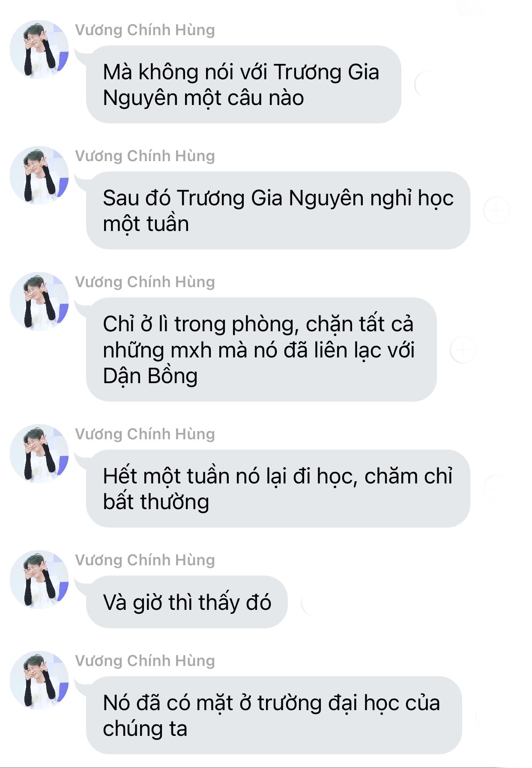Screen dimensions: 532x768
Task: Tap the faint plus reaction icon beside 'Sau đó Trương Gia Nguyên' message
Action: (496, 210)
